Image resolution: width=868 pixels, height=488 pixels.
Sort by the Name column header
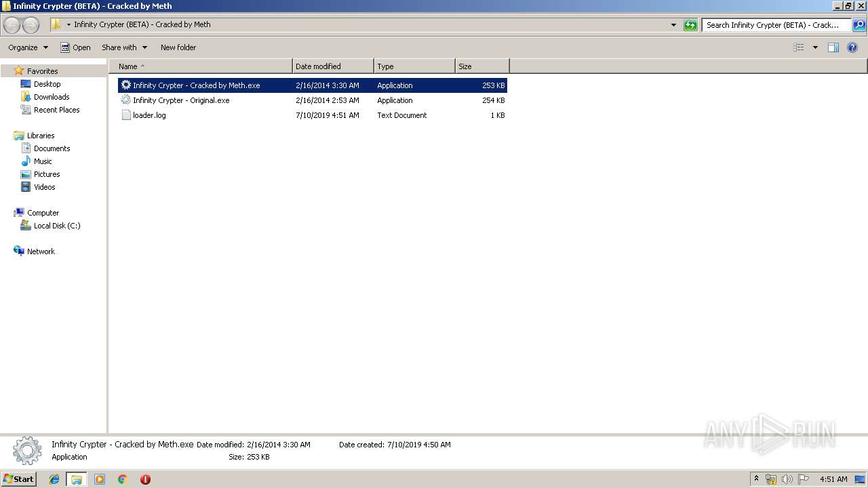[201, 66]
